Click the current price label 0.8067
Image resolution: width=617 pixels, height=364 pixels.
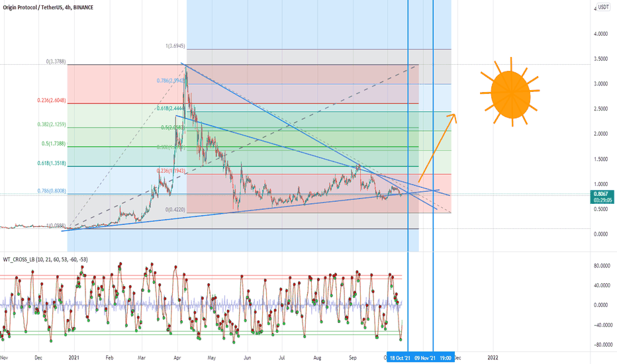point(601,194)
